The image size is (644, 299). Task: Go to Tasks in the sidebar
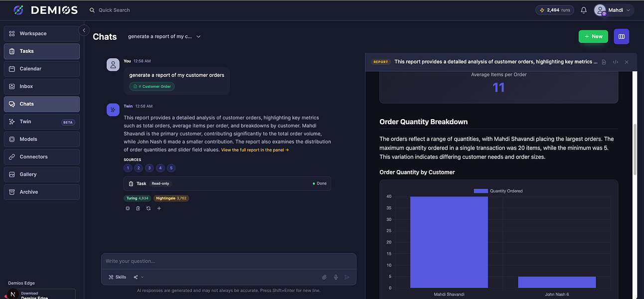42,51
